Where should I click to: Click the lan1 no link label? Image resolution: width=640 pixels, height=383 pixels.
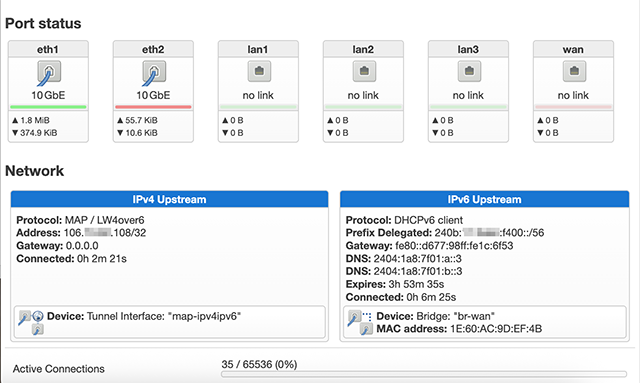pos(258,95)
